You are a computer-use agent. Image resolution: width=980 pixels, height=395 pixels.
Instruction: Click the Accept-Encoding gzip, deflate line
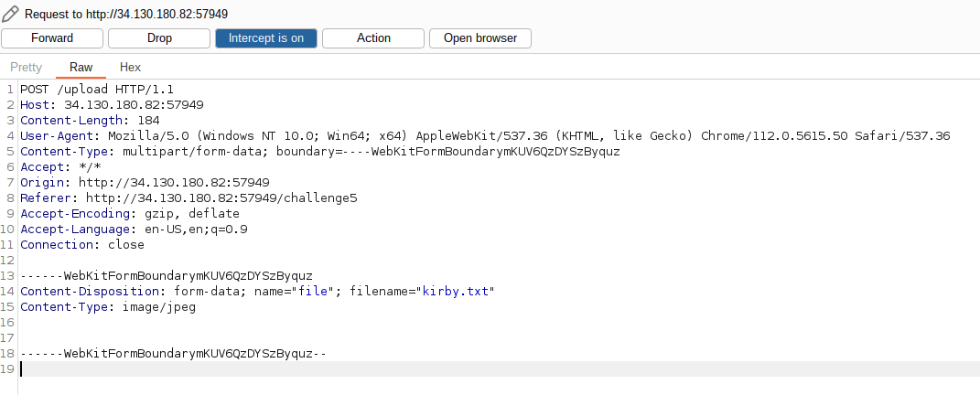tap(130, 214)
